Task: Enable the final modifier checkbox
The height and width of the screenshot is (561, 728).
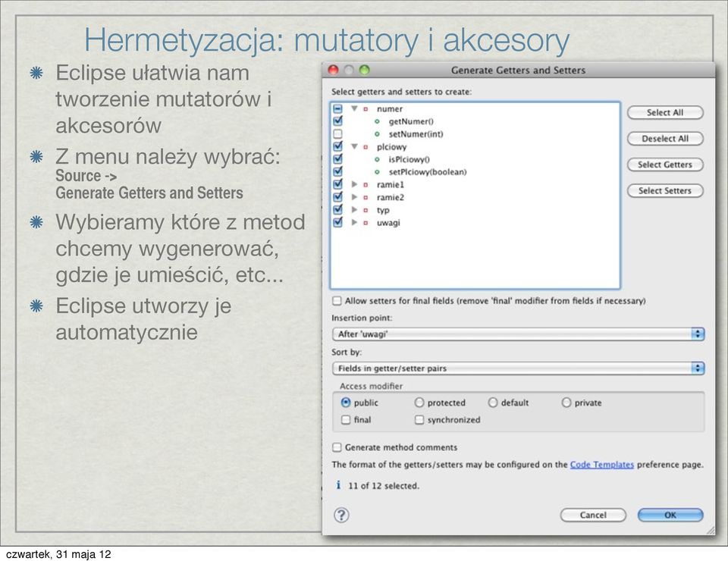Action: 346,419
